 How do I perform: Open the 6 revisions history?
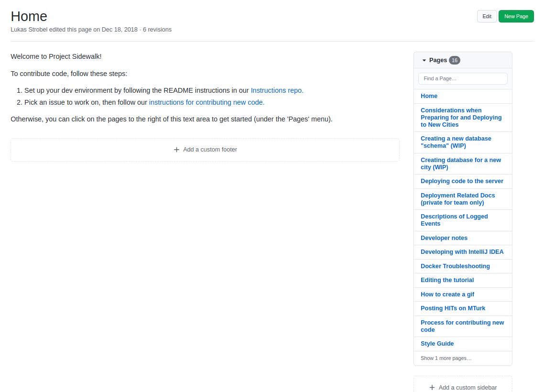156,29
